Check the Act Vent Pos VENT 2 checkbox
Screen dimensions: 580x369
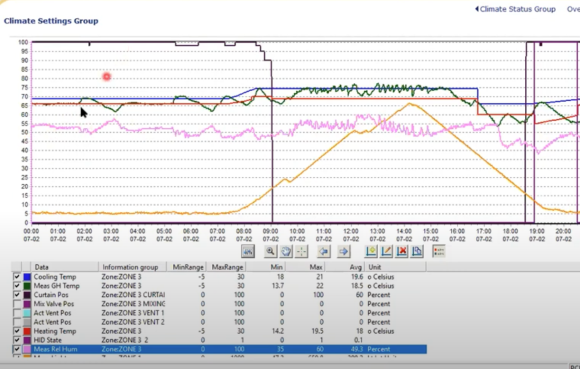pos(17,322)
